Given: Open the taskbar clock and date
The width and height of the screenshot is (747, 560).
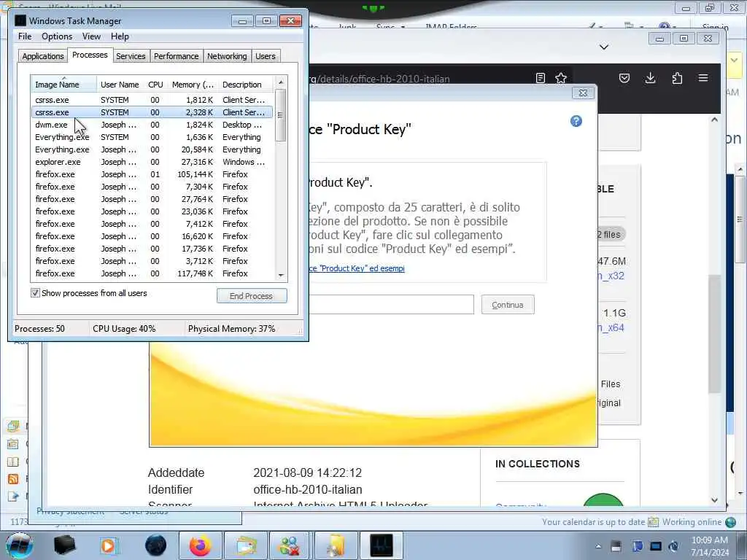Looking at the screenshot, I should [710, 546].
